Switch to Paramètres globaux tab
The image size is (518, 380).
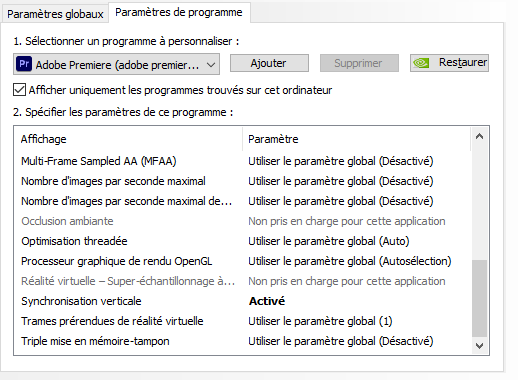(x=55, y=14)
